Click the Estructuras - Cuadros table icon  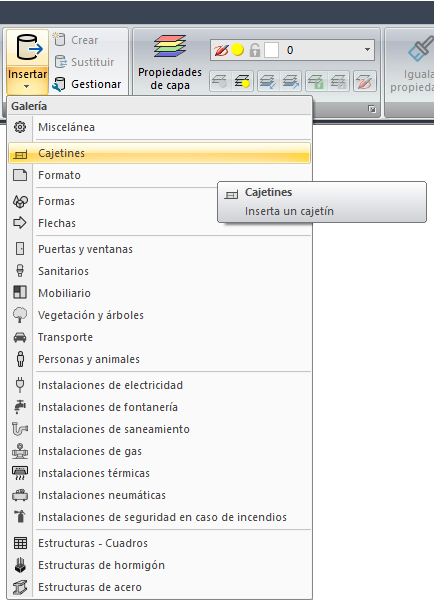(x=20, y=543)
